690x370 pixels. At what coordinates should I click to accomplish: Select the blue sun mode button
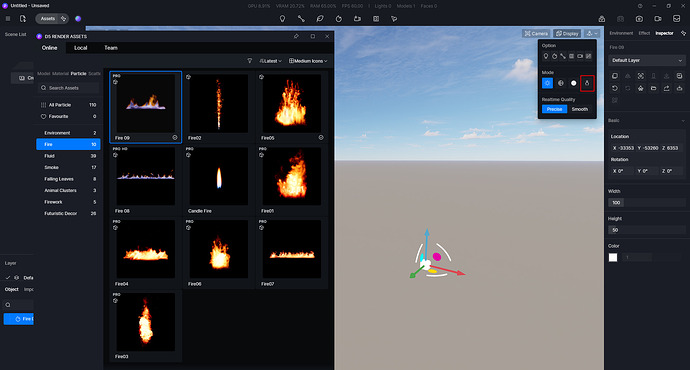(547, 83)
